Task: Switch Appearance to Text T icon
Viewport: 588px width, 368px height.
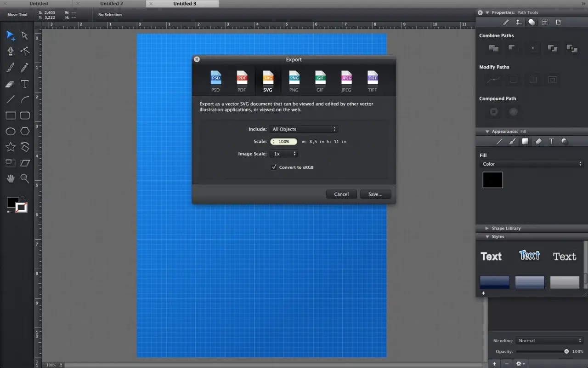Action: point(552,142)
